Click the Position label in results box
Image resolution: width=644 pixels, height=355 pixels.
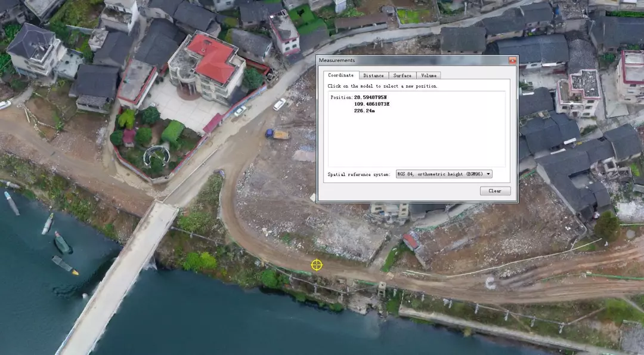tap(341, 97)
